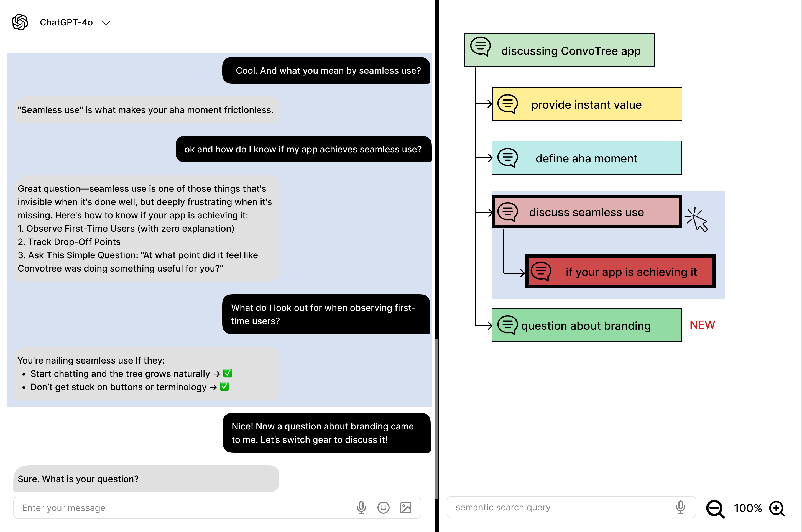Click the red NEW label

pyautogui.click(x=702, y=325)
